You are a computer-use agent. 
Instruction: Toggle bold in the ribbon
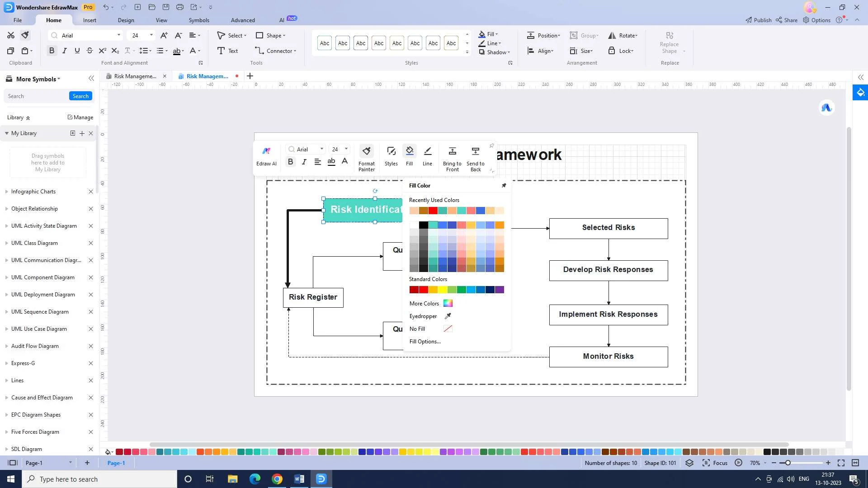[x=52, y=51]
